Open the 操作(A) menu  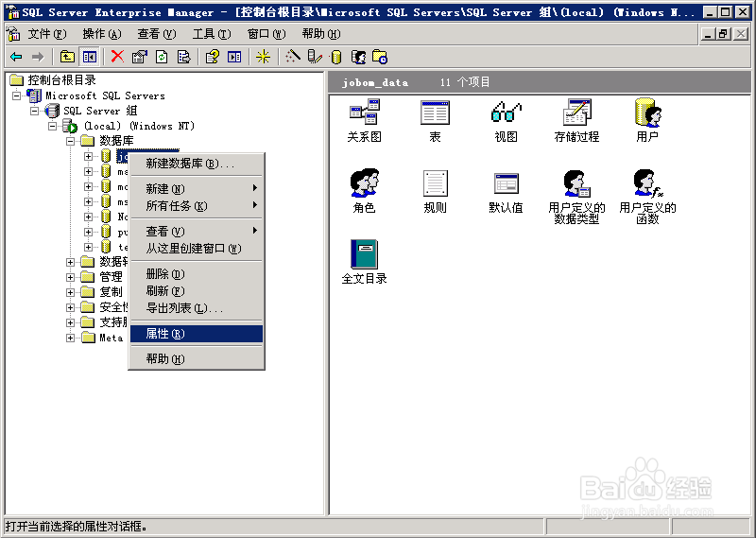click(x=102, y=34)
